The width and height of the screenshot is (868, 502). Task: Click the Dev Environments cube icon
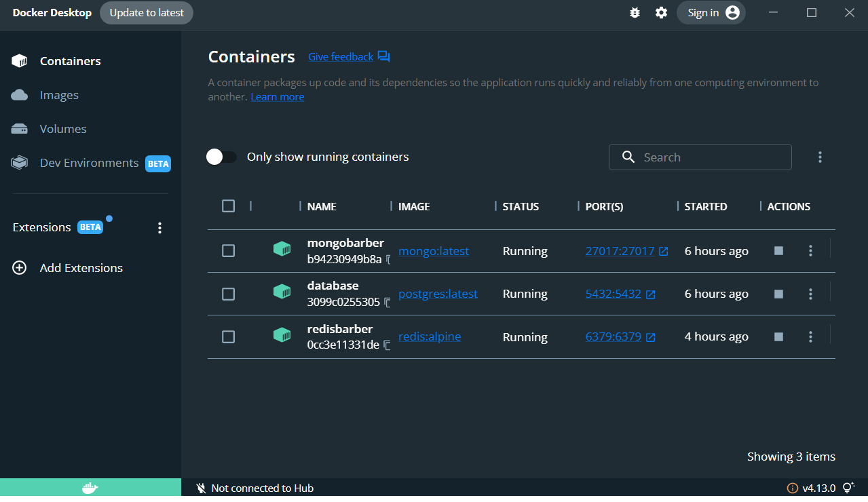pyautogui.click(x=19, y=162)
